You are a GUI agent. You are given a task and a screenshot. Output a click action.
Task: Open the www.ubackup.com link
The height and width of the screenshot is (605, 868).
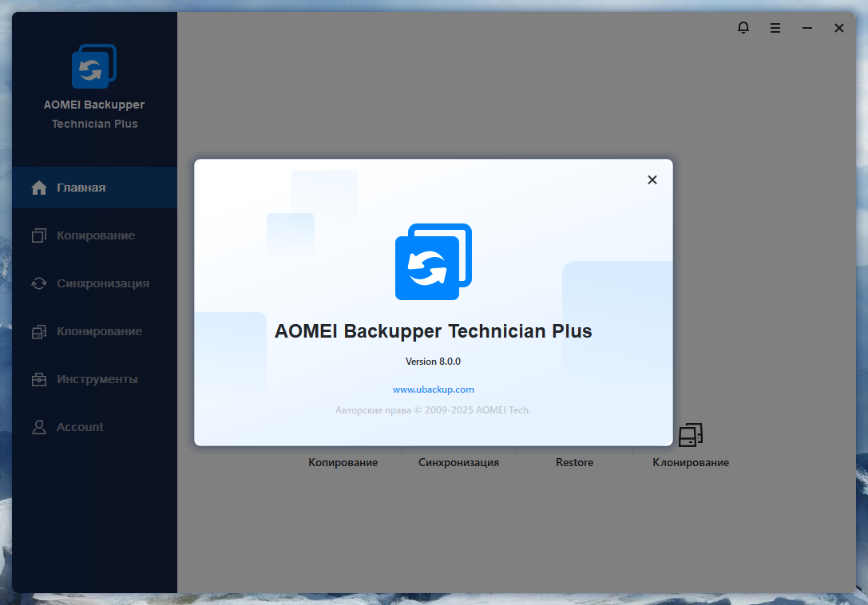[434, 389]
